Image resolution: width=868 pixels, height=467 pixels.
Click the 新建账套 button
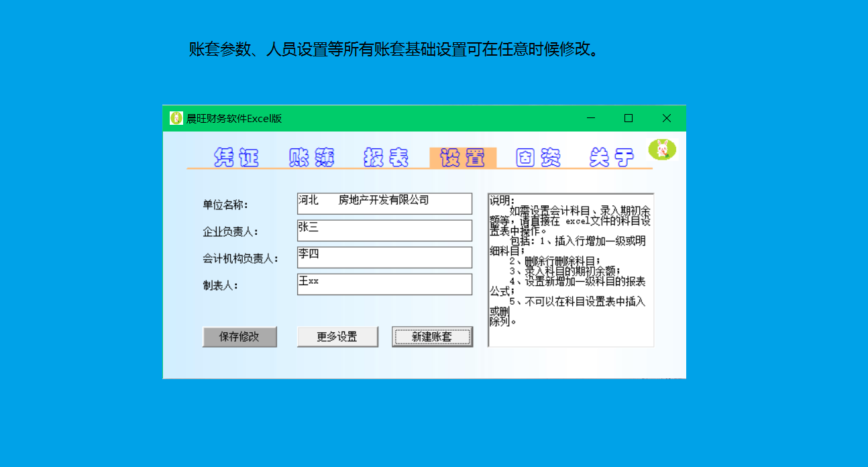point(432,337)
